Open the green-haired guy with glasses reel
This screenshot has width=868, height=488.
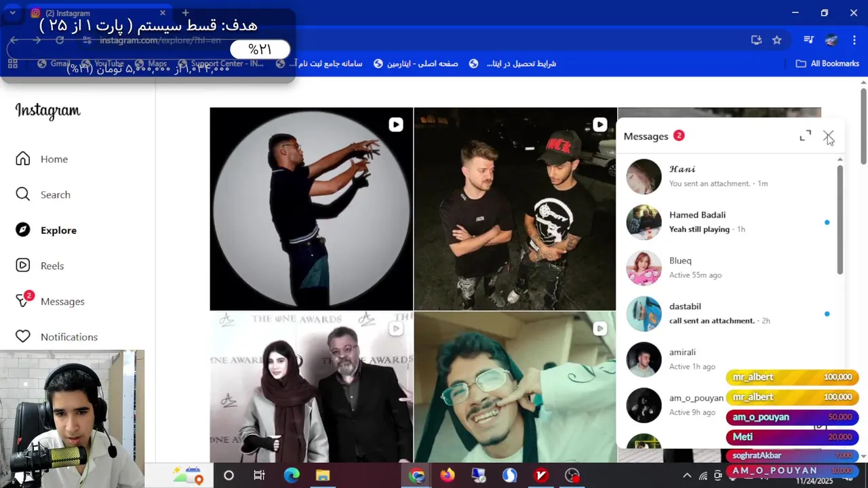coord(515,387)
